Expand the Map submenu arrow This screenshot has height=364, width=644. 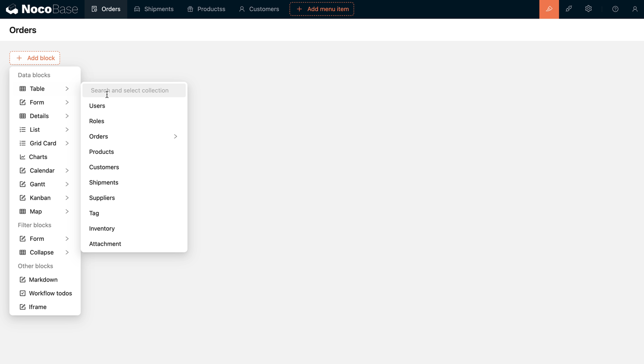click(67, 212)
